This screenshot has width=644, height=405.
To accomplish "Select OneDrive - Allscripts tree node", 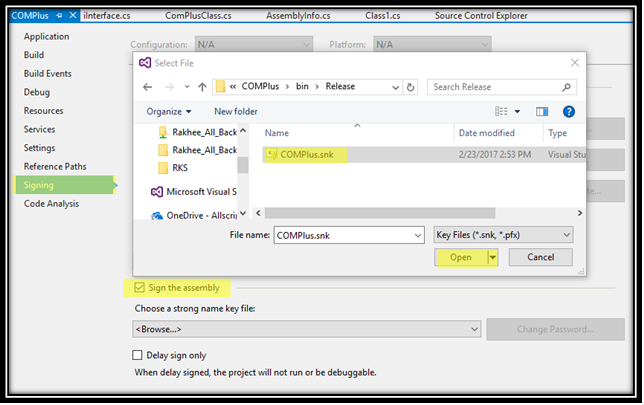I will 194,216.
